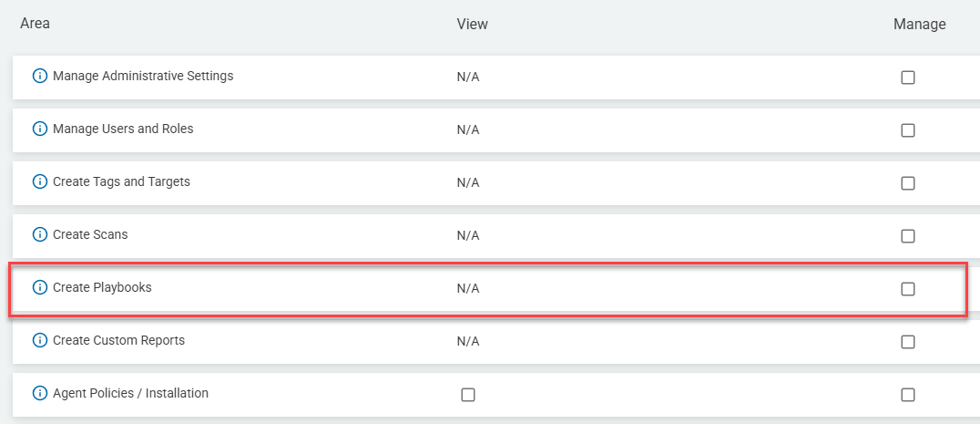Click the Area column header
Image resolution: width=980 pixels, height=424 pixels.
click(35, 24)
